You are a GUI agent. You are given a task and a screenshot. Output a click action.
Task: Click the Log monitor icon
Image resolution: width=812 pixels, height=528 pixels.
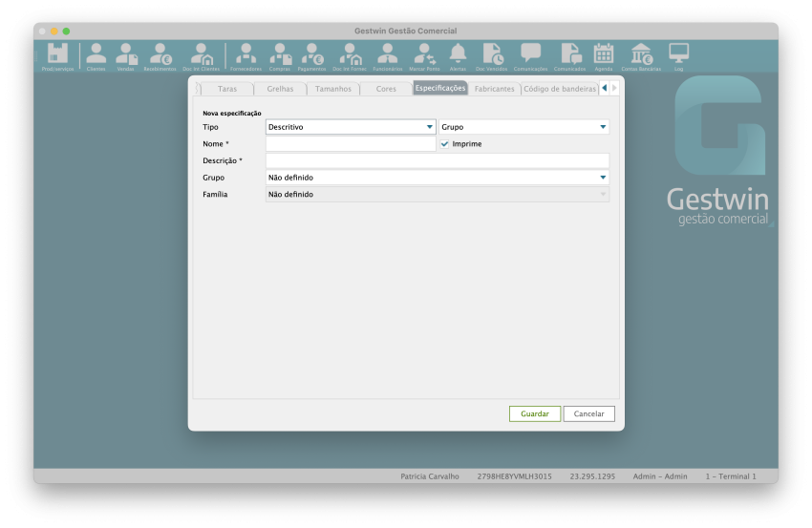tap(678, 55)
